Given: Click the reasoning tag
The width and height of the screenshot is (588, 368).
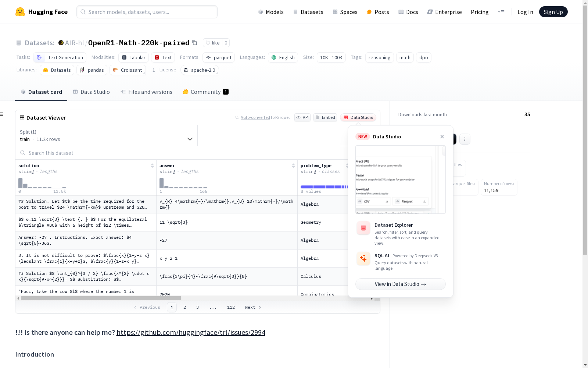Looking at the screenshot, I should point(379,57).
